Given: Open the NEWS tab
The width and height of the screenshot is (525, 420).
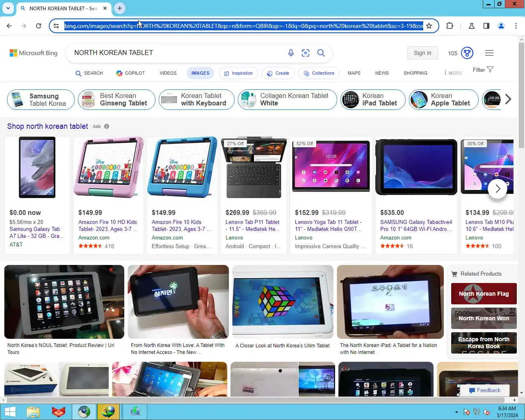Looking at the screenshot, I should click(382, 73).
